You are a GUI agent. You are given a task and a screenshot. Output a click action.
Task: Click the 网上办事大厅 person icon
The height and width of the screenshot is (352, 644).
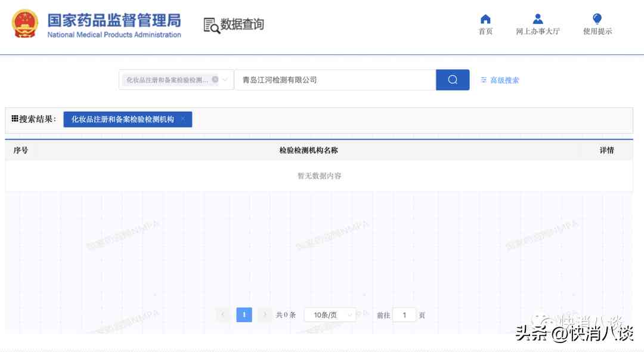[537, 19]
